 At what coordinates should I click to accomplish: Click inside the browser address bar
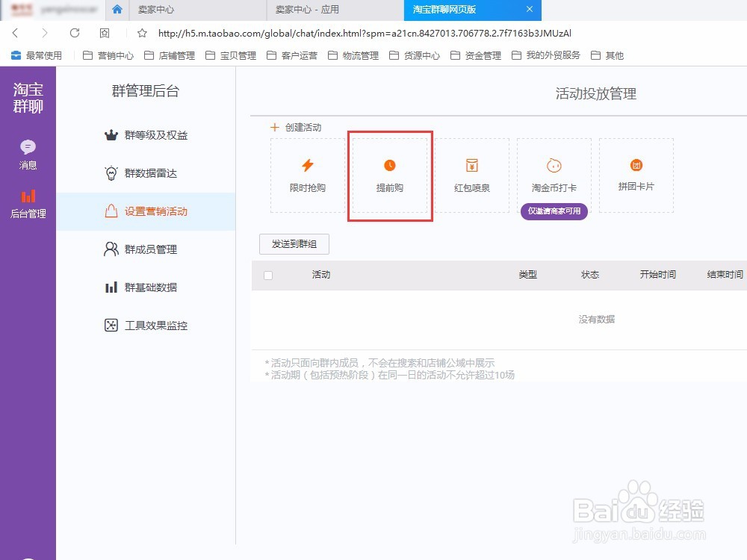pyautogui.click(x=336, y=33)
